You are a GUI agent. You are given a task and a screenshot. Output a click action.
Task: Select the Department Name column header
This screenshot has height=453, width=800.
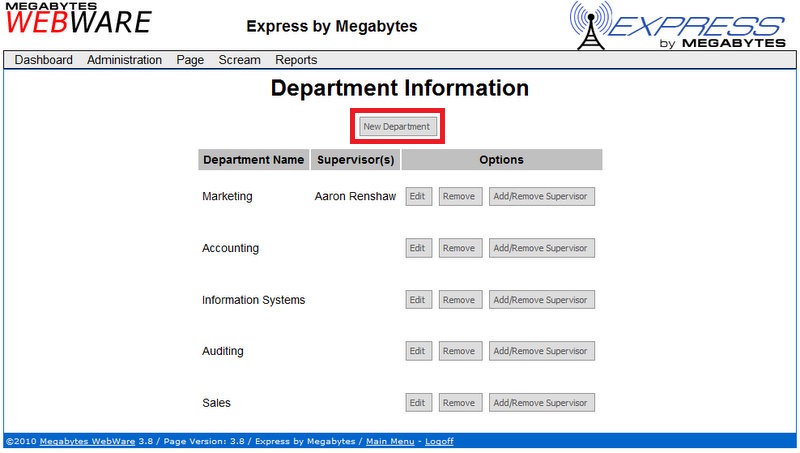point(253,160)
